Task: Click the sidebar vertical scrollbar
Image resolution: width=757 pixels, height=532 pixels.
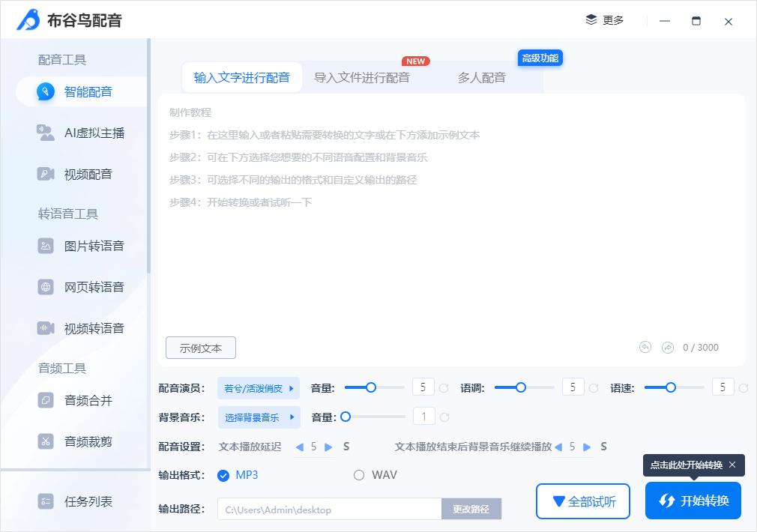Action: pos(148,155)
